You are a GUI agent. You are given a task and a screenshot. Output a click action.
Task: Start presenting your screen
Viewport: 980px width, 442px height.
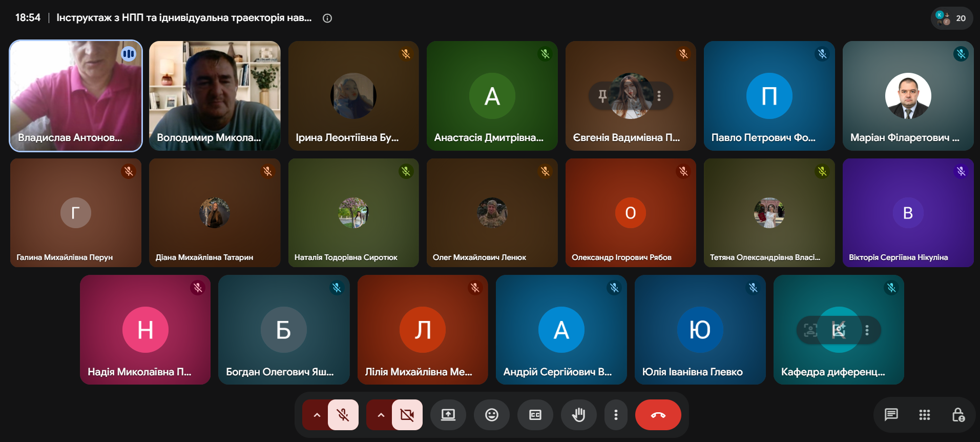pos(448,415)
